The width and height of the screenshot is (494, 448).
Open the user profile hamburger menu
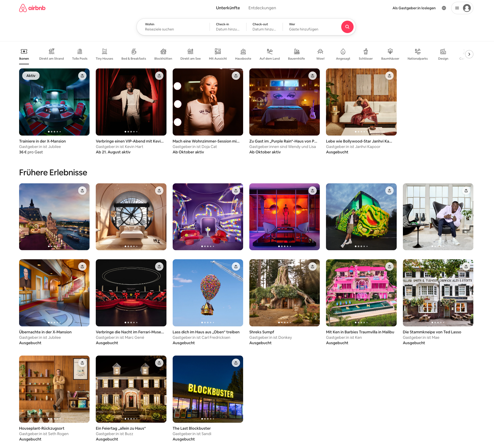[x=462, y=8]
